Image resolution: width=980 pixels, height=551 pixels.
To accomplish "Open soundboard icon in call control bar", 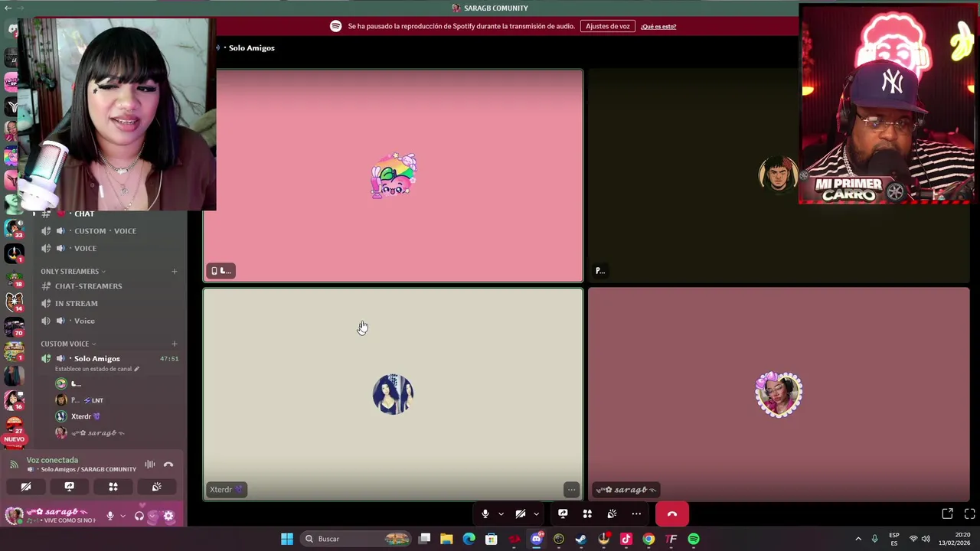I will pyautogui.click(x=612, y=514).
